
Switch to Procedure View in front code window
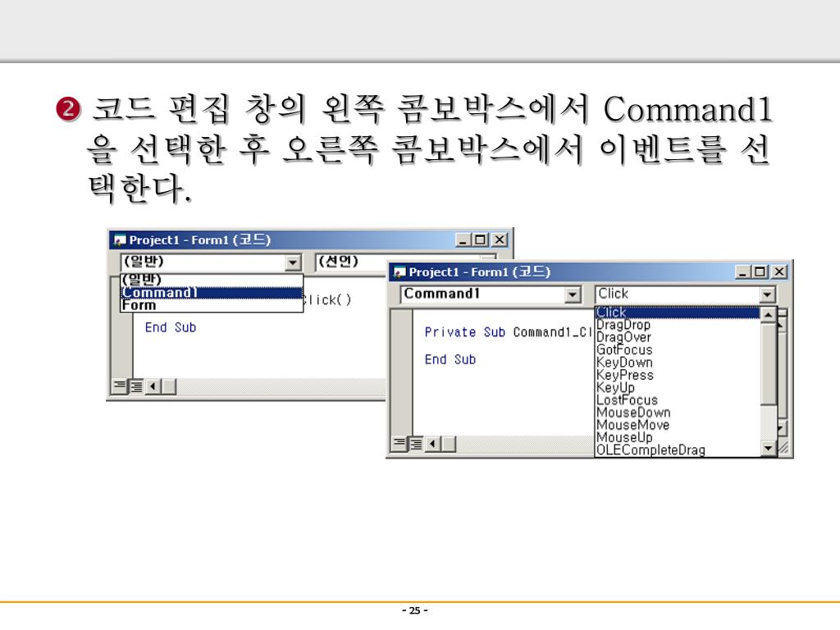coord(399,443)
